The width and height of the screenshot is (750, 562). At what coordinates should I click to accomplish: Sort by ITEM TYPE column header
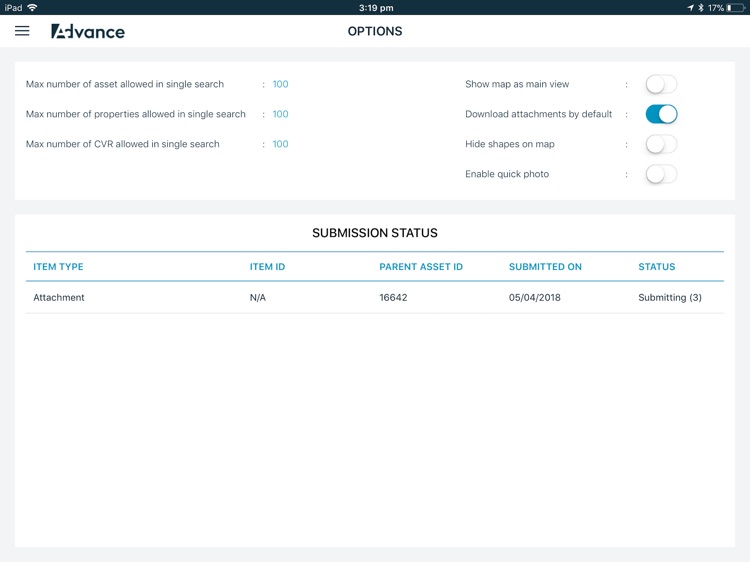[x=58, y=267]
